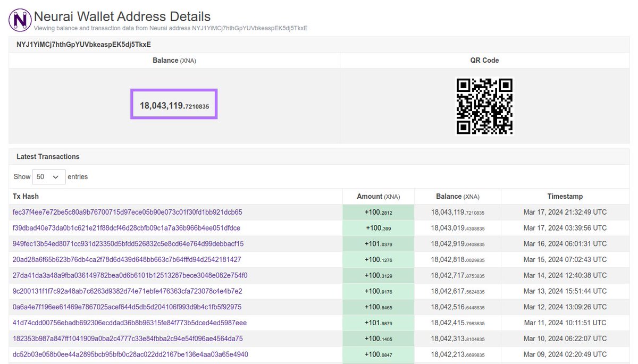Click the Latest Transactions heading
Image resolution: width=638 pixels, height=364 pixels.
click(48, 157)
